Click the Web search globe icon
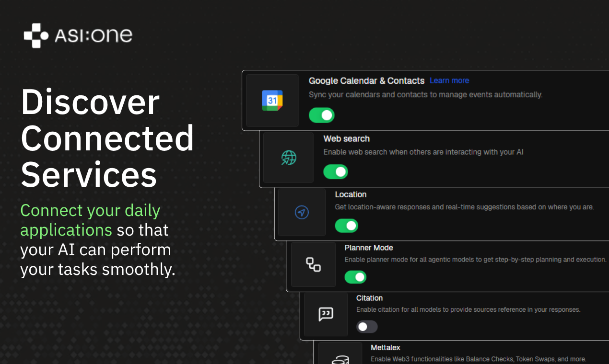The image size is (609, 364). point(289,158)
